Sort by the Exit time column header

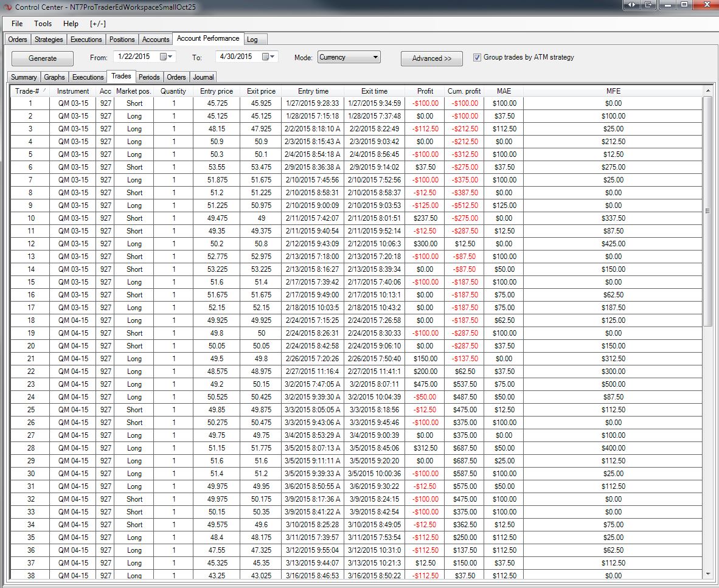coord(374,91)
